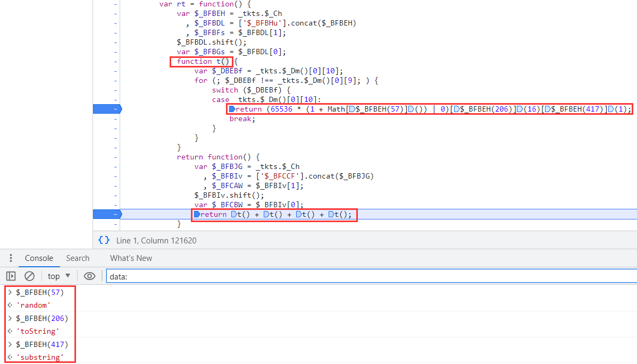Select the Console tab
The image size is (637, 364).
[x=39, y=258]
